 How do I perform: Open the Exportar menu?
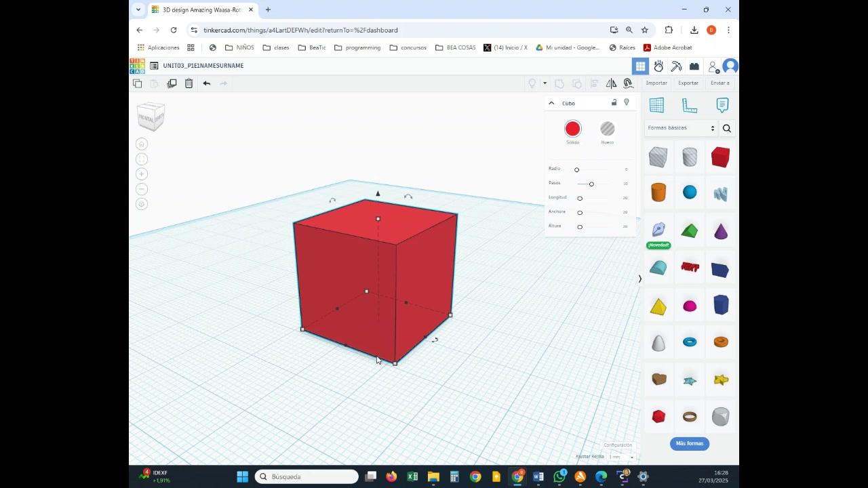[688, 83]
